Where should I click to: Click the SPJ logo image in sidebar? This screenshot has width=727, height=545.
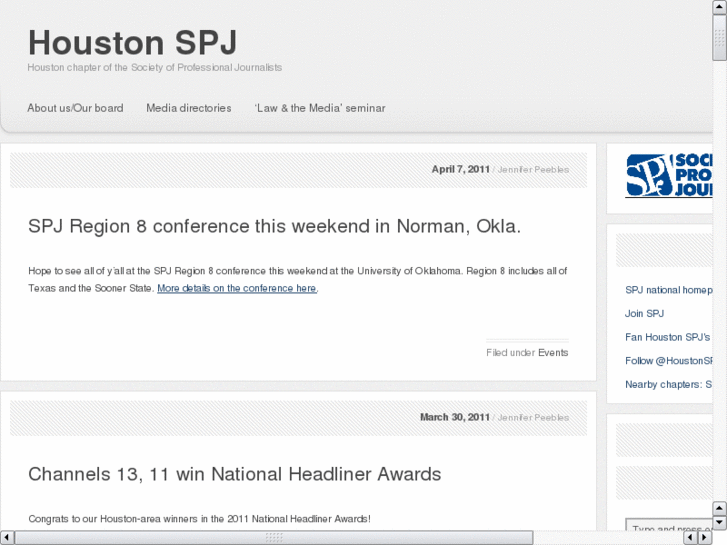click(669, 176)
